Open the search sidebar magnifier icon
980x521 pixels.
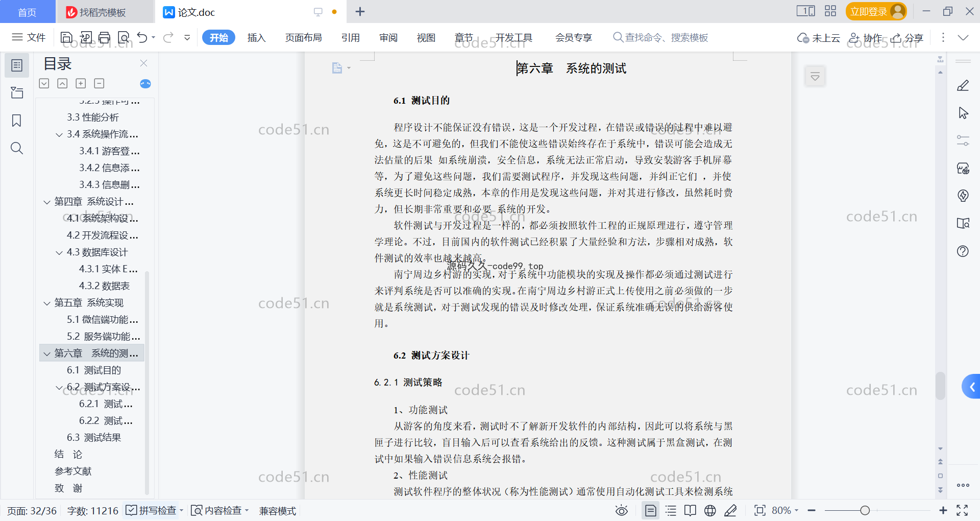point(17,148)
